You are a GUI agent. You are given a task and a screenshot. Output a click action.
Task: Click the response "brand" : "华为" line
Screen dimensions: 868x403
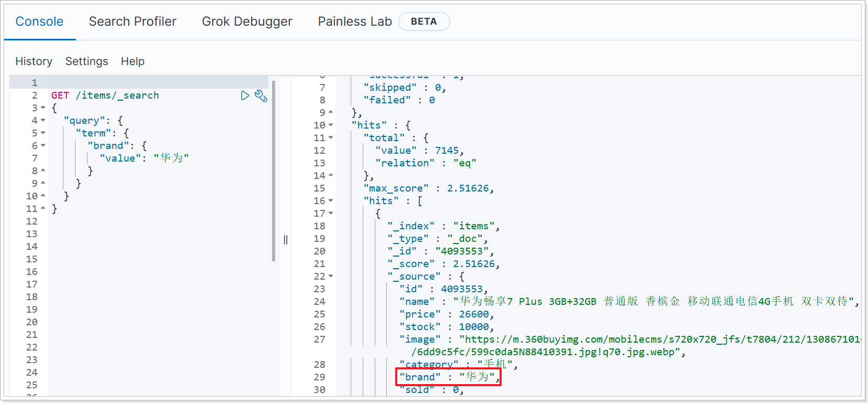(x=450, y=377)
